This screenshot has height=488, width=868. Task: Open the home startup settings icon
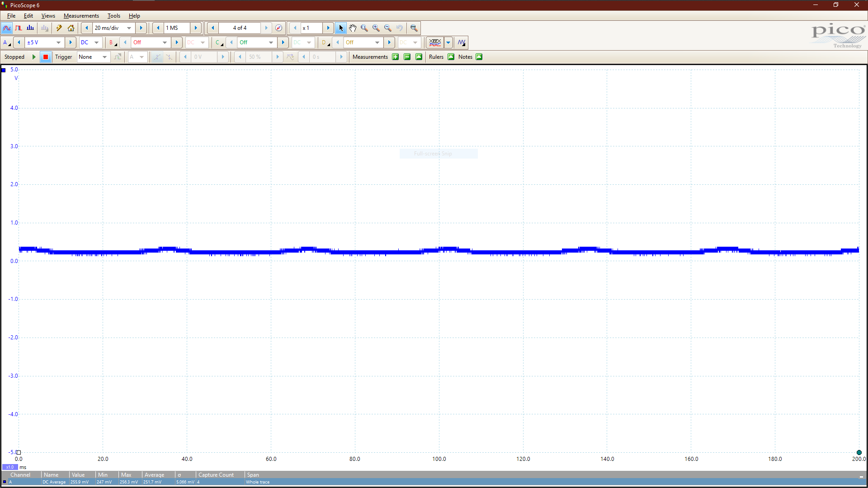(71, 28)
